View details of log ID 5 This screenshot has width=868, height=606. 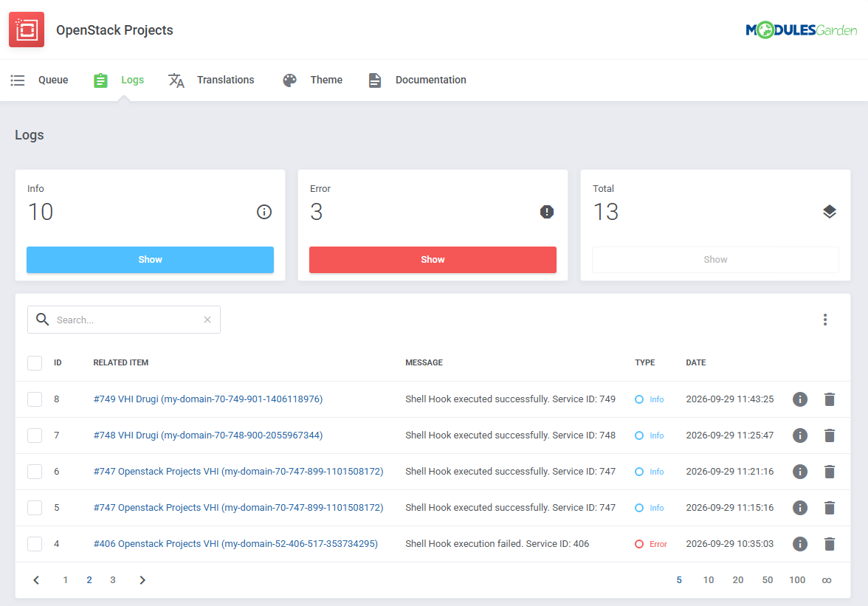[x=800, y=508]
